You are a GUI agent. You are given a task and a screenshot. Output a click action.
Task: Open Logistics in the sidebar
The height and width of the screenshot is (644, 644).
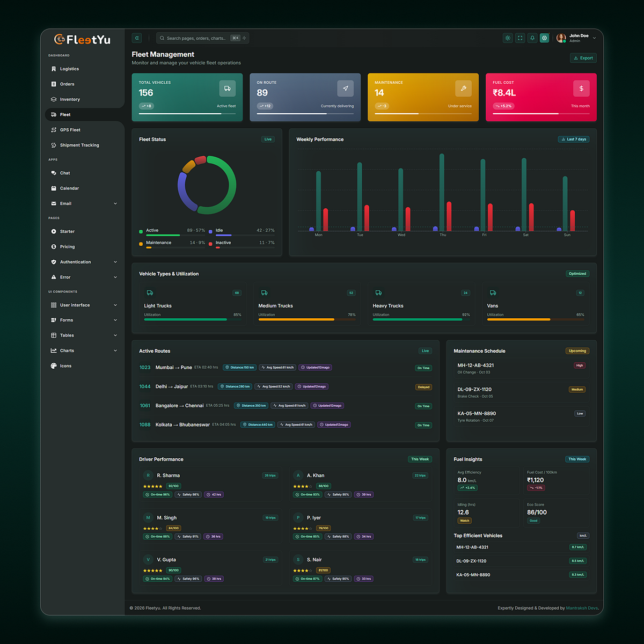(69, 69)
